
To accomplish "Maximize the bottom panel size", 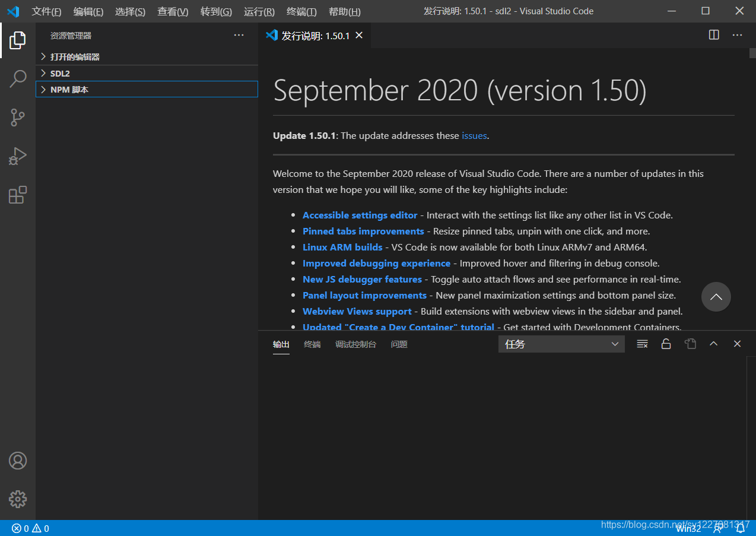I will [x=713, y=344].
